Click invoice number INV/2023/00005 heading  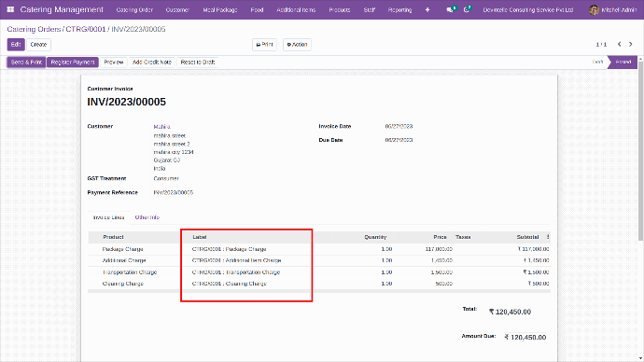tap(127, 102)
